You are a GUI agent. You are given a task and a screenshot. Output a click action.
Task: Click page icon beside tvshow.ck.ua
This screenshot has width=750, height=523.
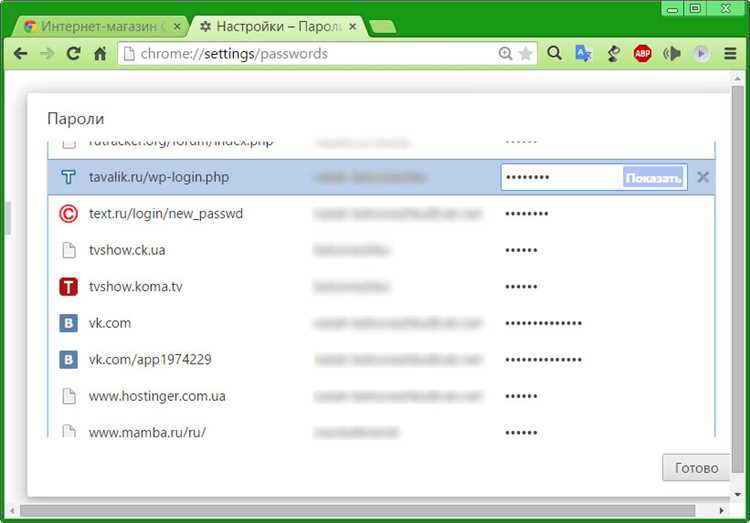pos(69,250)
